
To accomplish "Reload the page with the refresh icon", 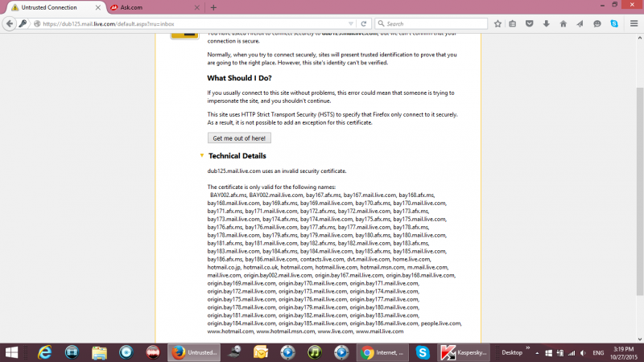I will pyautogui.click(x=364, y=23).
